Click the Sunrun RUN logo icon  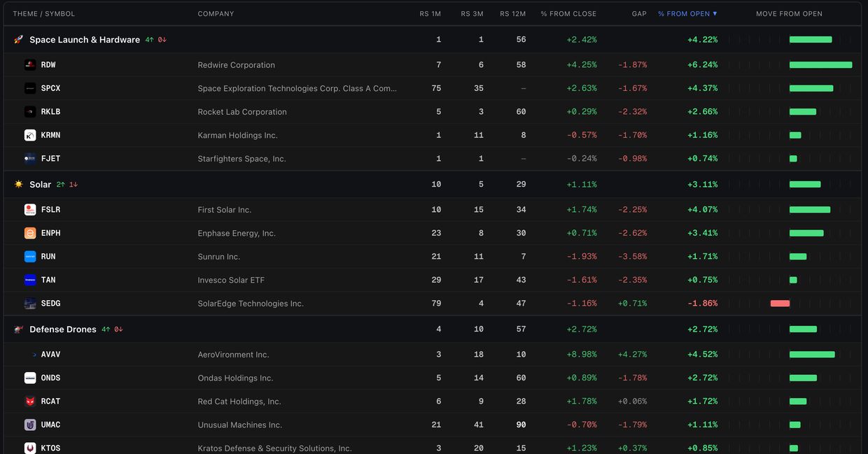[x=30, y=257]
